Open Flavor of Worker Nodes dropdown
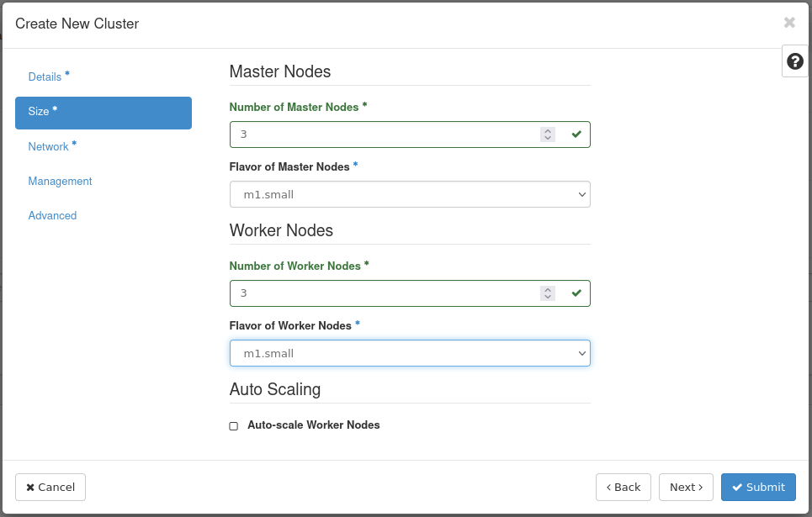The image size is (812, 517). click(x=410, y=353)
